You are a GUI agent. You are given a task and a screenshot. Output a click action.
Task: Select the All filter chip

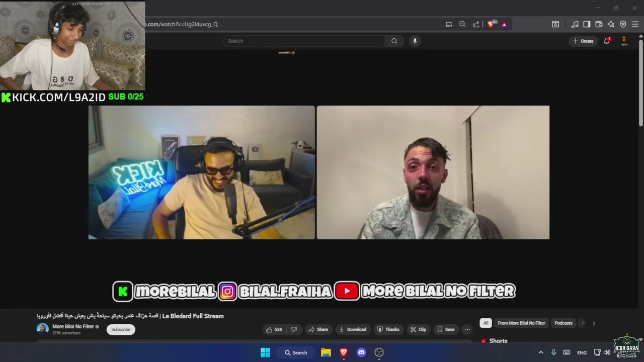(x=486, y=323)
